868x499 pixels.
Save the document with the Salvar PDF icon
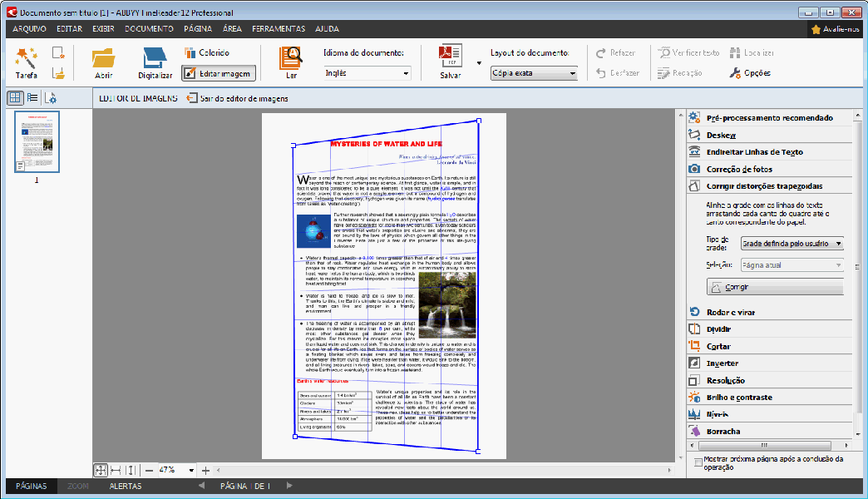tap(451, 57)
